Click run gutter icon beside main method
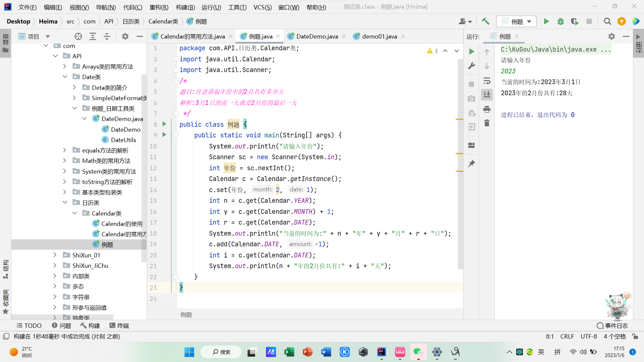644x362 pixels. click(x=164, y=135)
